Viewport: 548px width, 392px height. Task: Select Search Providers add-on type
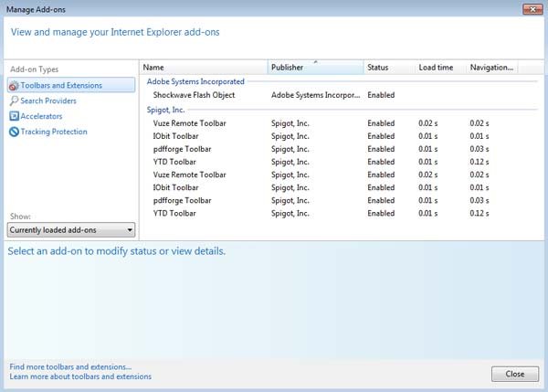pyautogui.click(x=48, y=101)
